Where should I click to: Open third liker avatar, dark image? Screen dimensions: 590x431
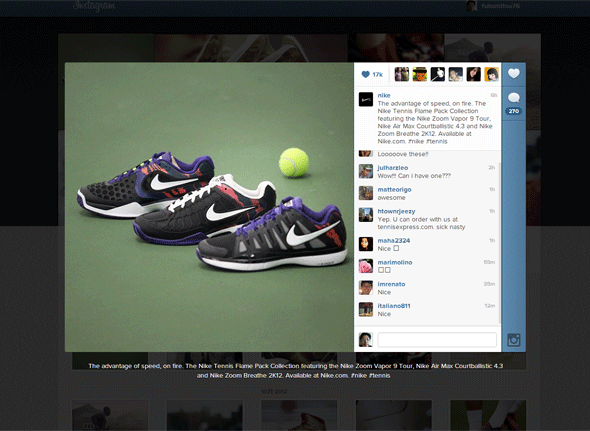coord(438,74)
